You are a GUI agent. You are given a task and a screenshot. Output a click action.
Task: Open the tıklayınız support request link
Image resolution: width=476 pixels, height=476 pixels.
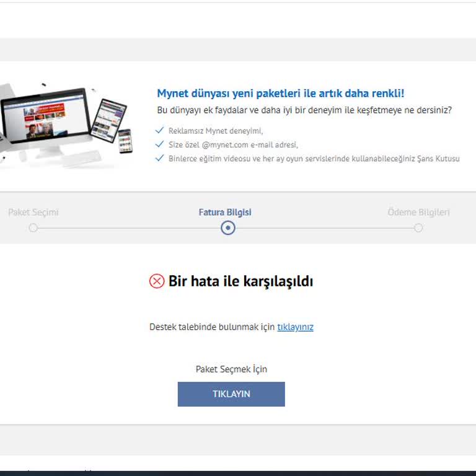(295, 327)
